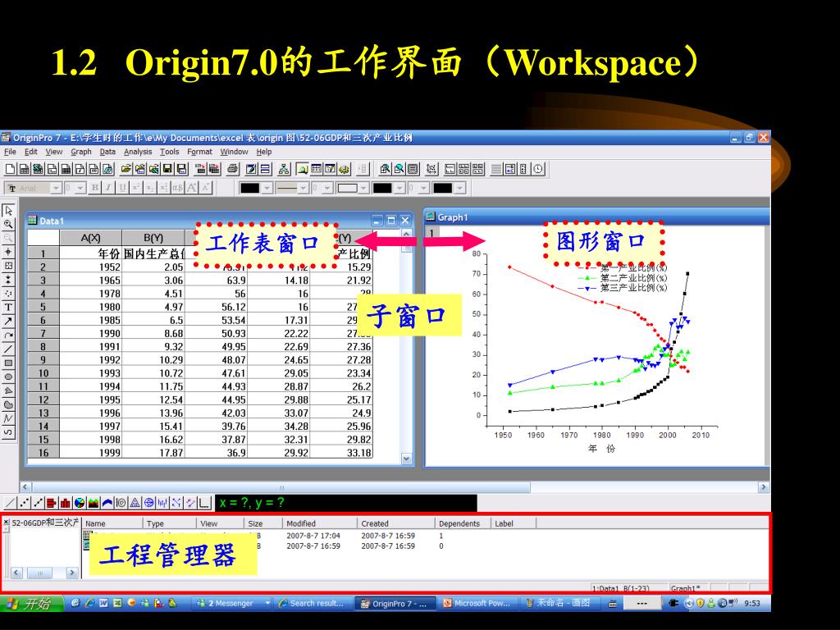Plot a Line graph from 2D toolbar

[10, 503]
